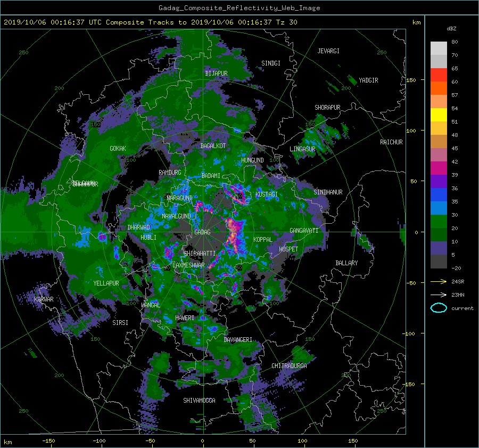Viewport: 479px width, 448px height.
Task: Click the YELLAPUR city label
Action: pos(106,283)
